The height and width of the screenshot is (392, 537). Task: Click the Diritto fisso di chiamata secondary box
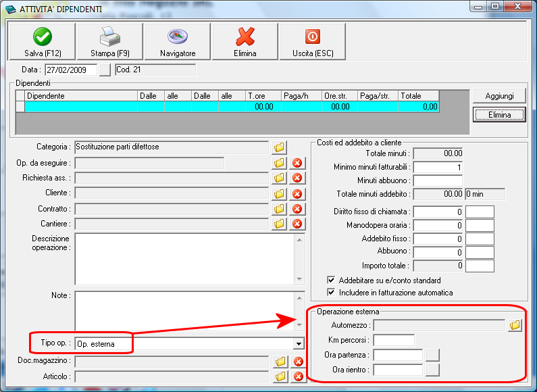(x=480, y=212)
